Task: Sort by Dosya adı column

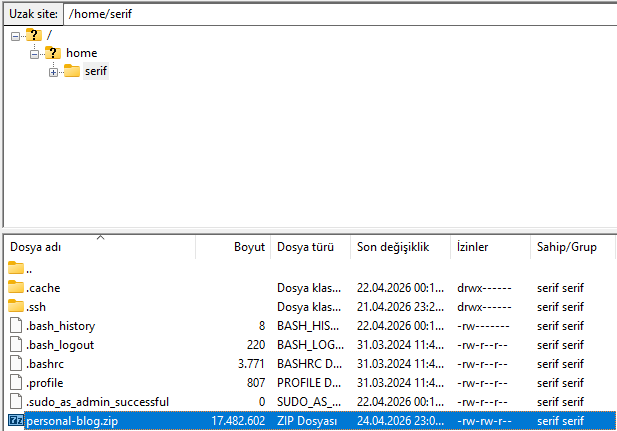Action: pos(100,247)
